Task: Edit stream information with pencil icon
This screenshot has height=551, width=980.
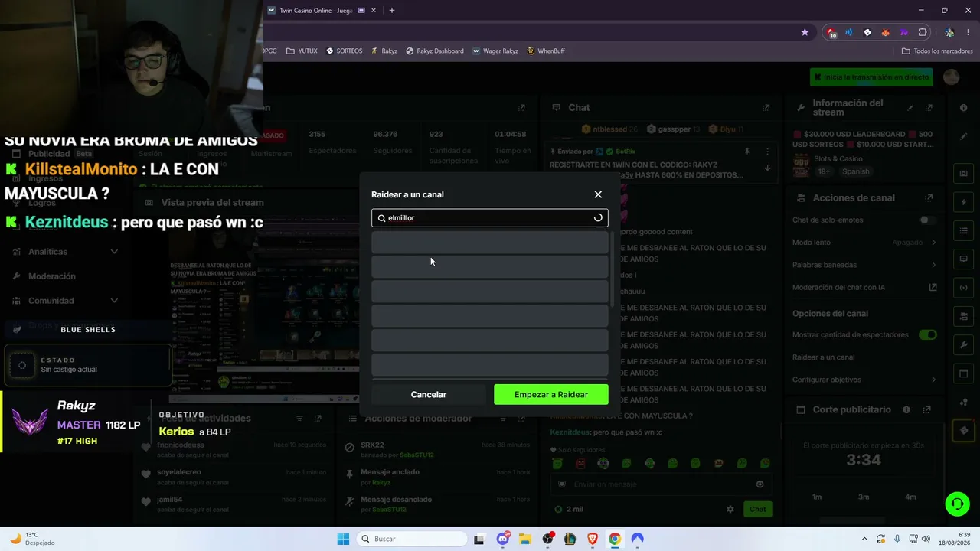Action: point(910,108)
